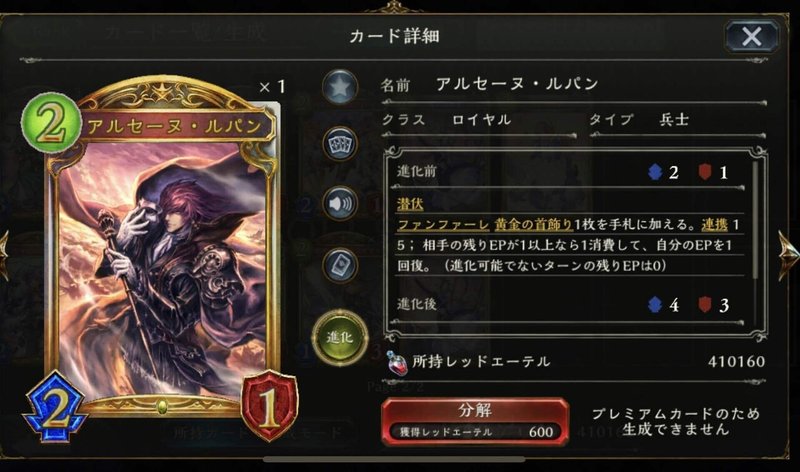This screenshot has height=472, width=800.
Task: Open the 黄金の首飾り card link
Action: click(534, 225)
